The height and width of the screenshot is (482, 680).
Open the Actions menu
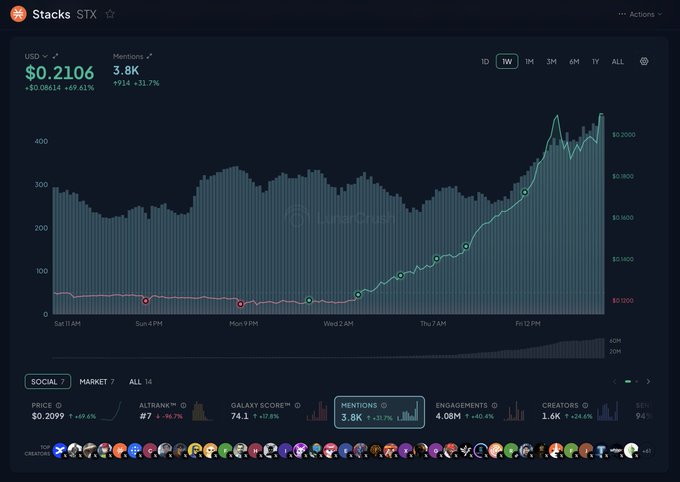coord(641,14)
